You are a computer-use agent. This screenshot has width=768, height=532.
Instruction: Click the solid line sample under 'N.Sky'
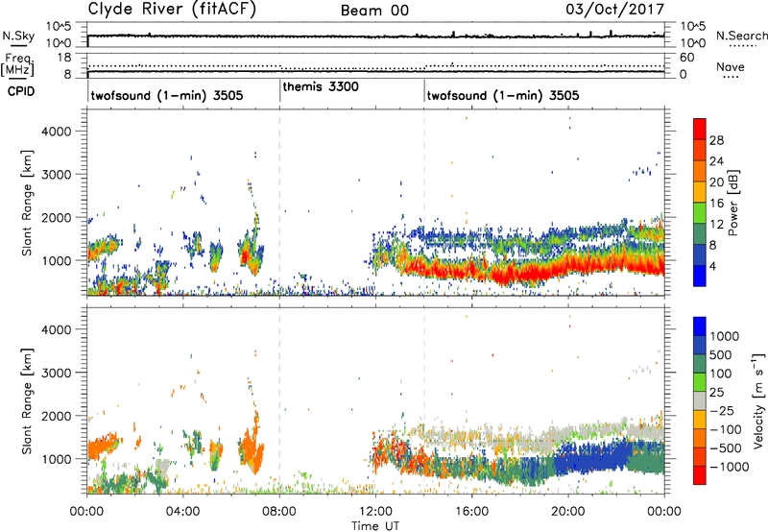(18, 45)
